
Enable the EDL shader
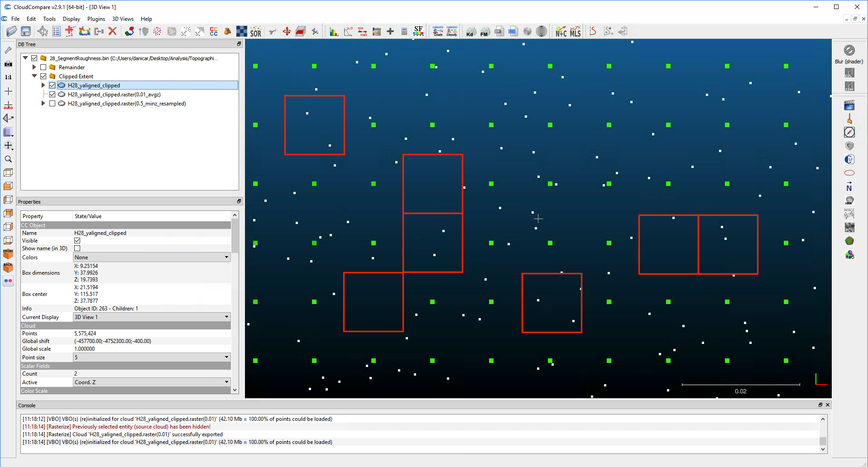tap(850, 72)
